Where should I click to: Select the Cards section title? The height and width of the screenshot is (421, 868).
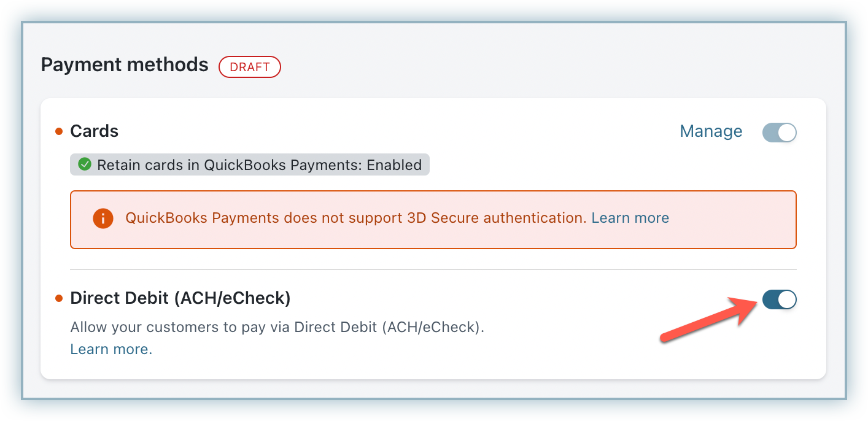(x=94, y=131)
